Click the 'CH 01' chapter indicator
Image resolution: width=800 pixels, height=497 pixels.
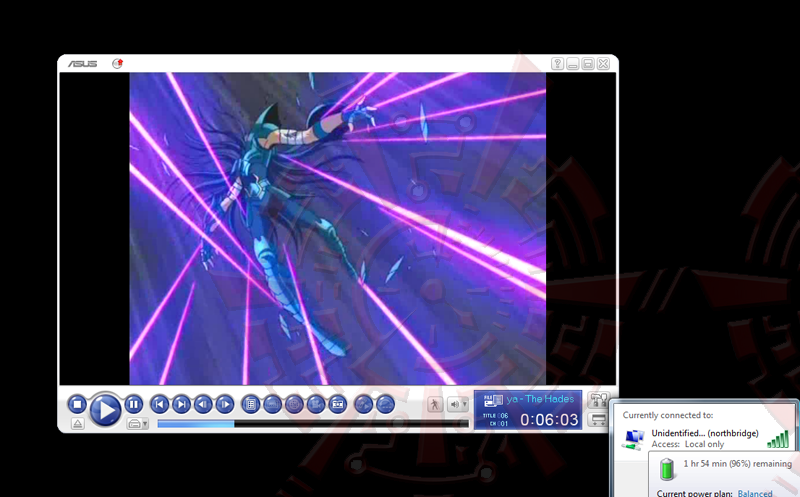point(498,424)
